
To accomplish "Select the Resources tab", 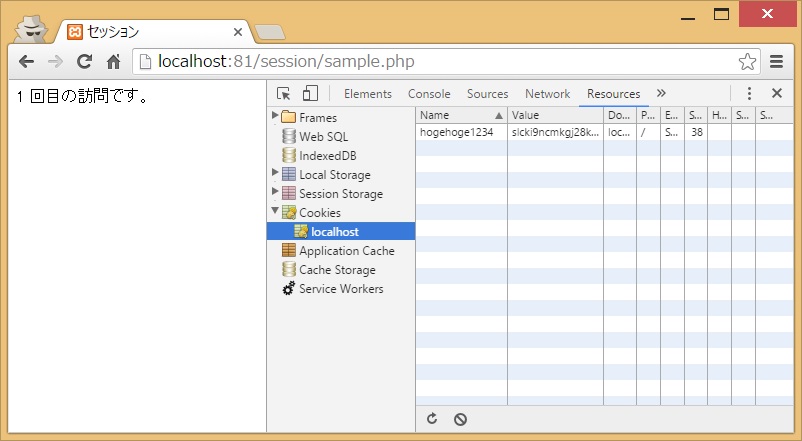I will 613,94.
